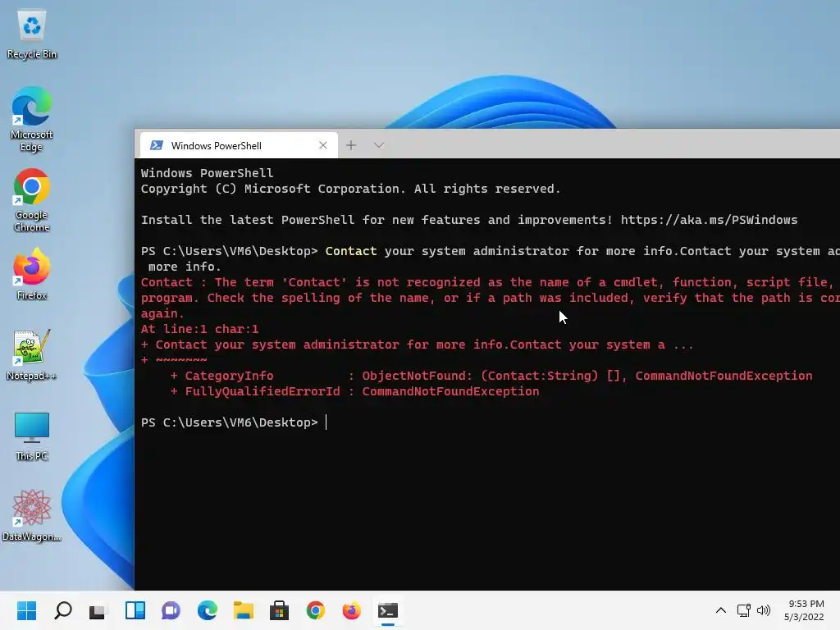Open File Explorer from the taskbar
Screen dimensions: 840x630
click(243, 610)
